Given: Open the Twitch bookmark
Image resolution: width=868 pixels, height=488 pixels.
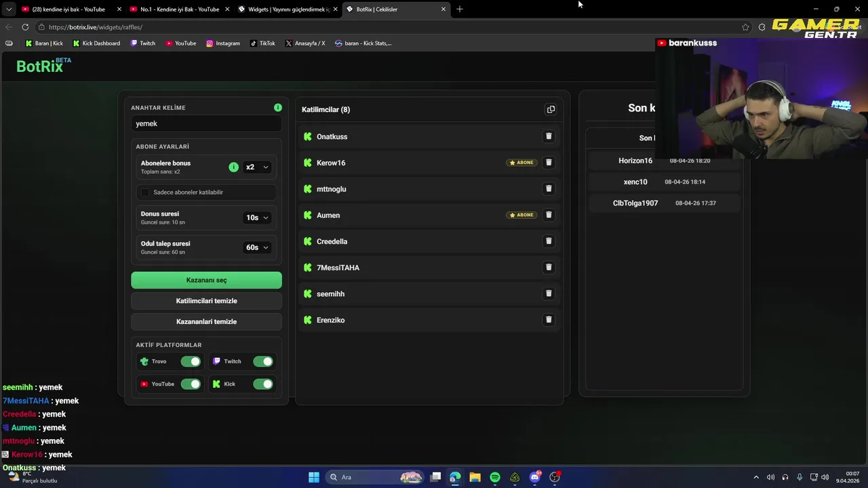Looking at the screenshot, I should [x=143, y=43].
